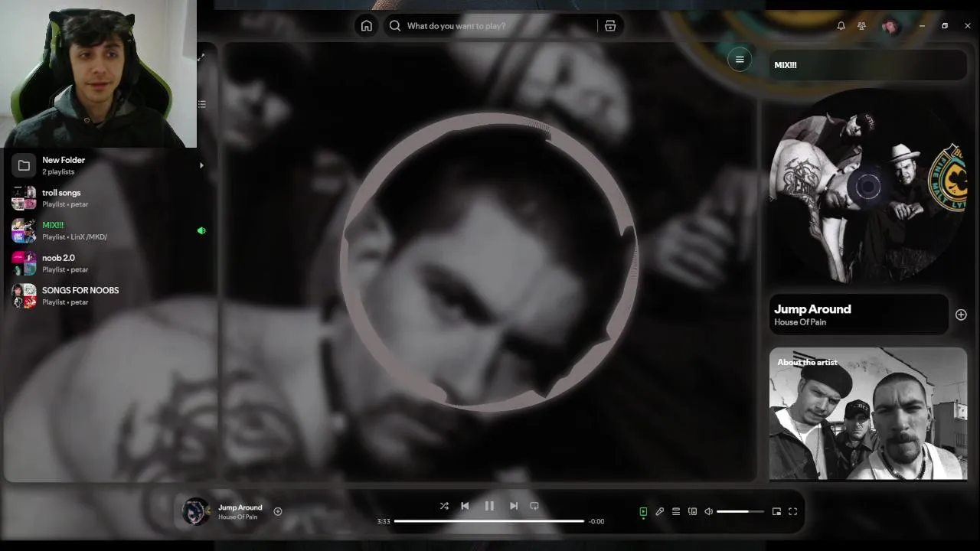Show lyrics with microphone icon

pos(659,511)
